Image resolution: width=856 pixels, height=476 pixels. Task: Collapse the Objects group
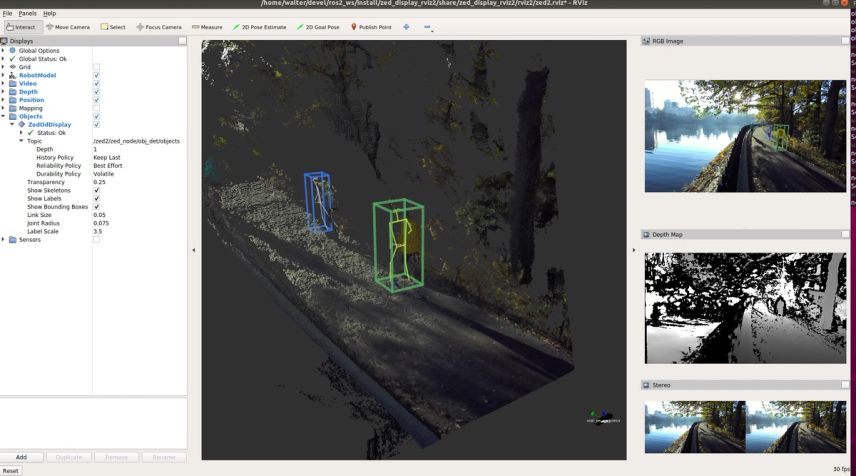pyautogui.click(x=3, y=116)
